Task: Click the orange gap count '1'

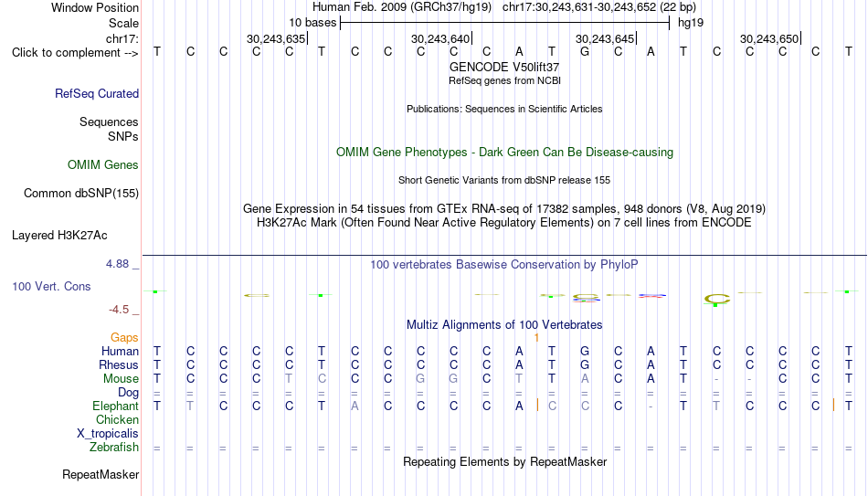Action: 536,338
